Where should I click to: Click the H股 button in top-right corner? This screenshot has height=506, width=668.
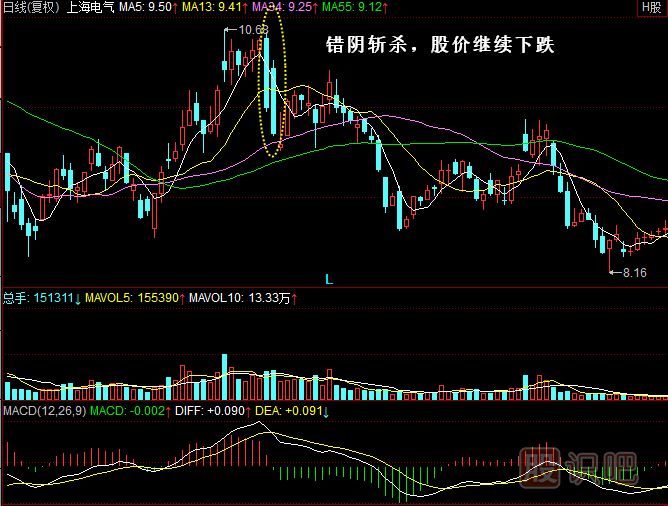click(651, 8)
